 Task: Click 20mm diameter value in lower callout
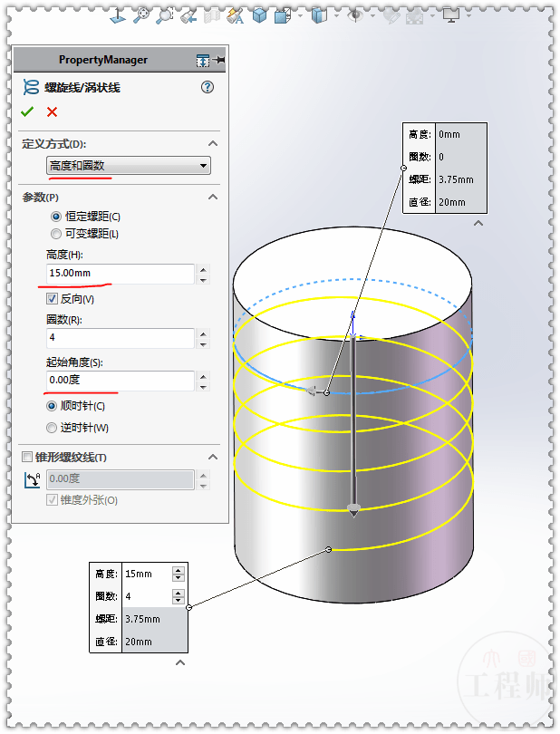coord(139,642)
